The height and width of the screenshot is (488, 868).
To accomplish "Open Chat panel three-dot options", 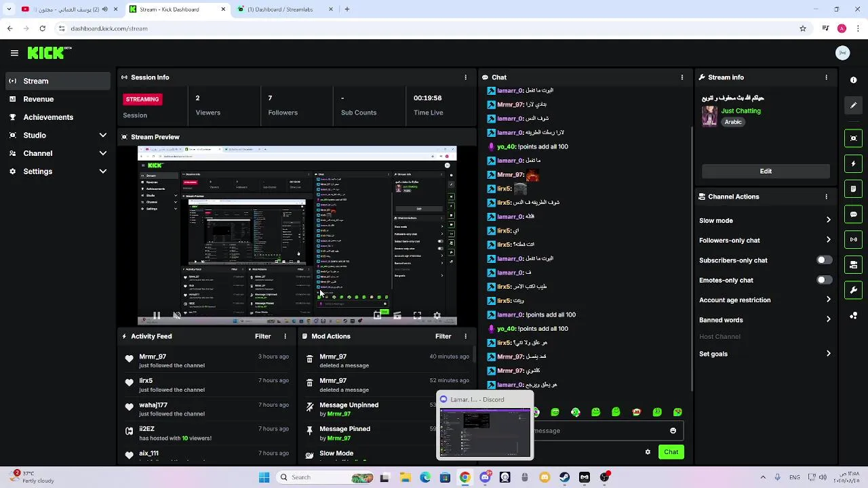I will pos(682,77).
